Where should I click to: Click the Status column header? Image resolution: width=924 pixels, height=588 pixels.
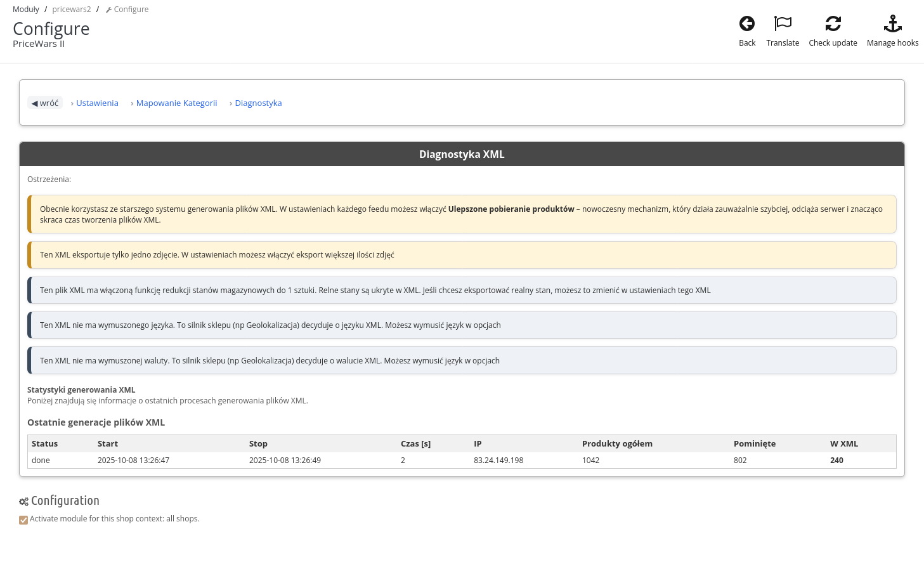click(x=44, y=443)
